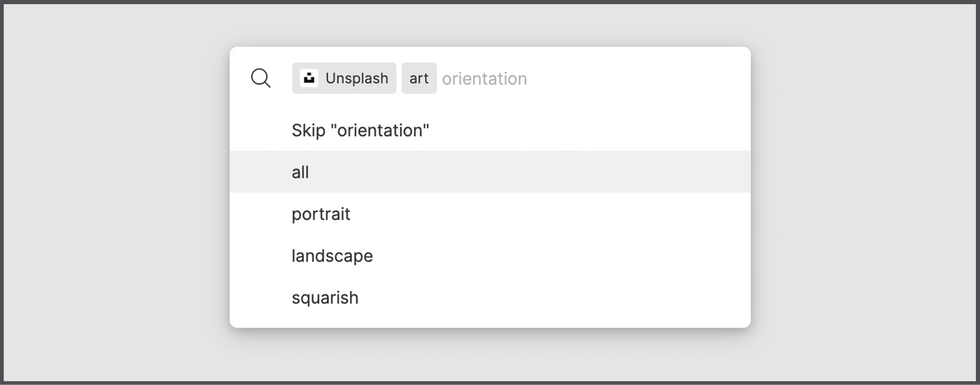Choose the 'portrait' orientation option
This screenshot has width=980, height=385.
point(321,214)
